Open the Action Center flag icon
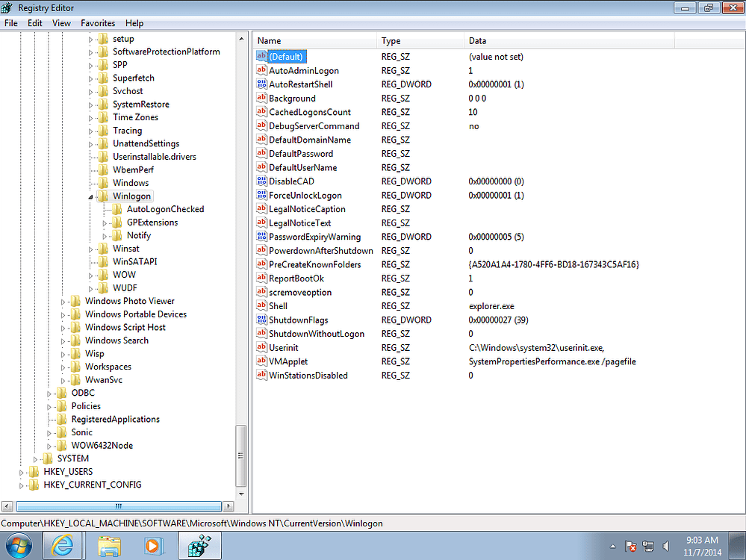The height and width of the screenshot is (560, 746). coord(631,546)
